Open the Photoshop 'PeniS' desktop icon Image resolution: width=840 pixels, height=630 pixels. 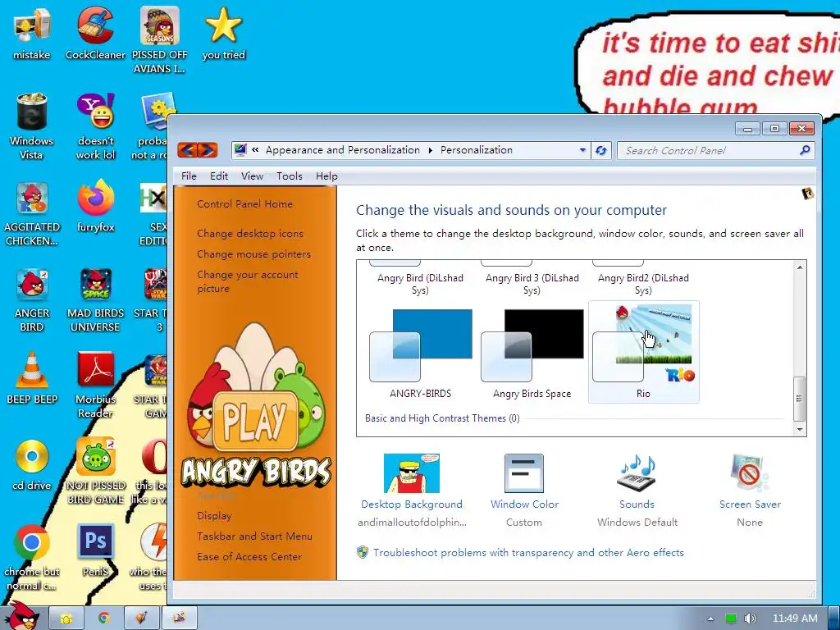95,550
